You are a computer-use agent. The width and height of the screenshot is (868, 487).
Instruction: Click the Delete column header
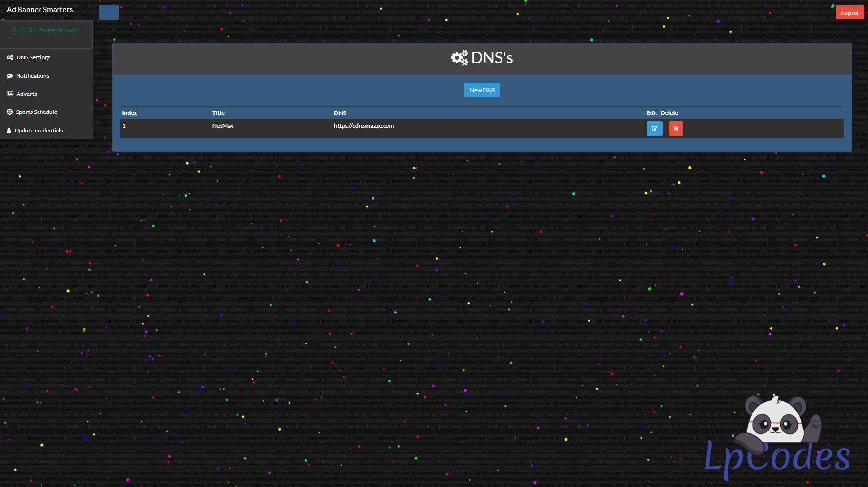coord(669,113)
